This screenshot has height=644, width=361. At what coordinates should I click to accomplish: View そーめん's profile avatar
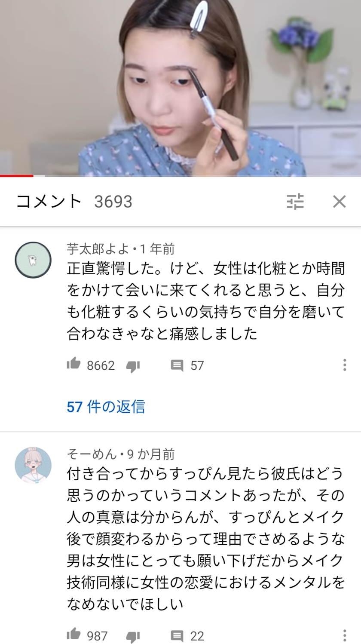[33, 465]
